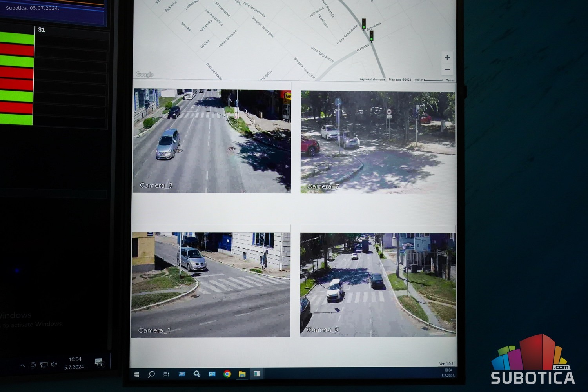Screen dimensions: 588x392
Task: Open the Camera_2 video feed
Action: tap(378, 142)
